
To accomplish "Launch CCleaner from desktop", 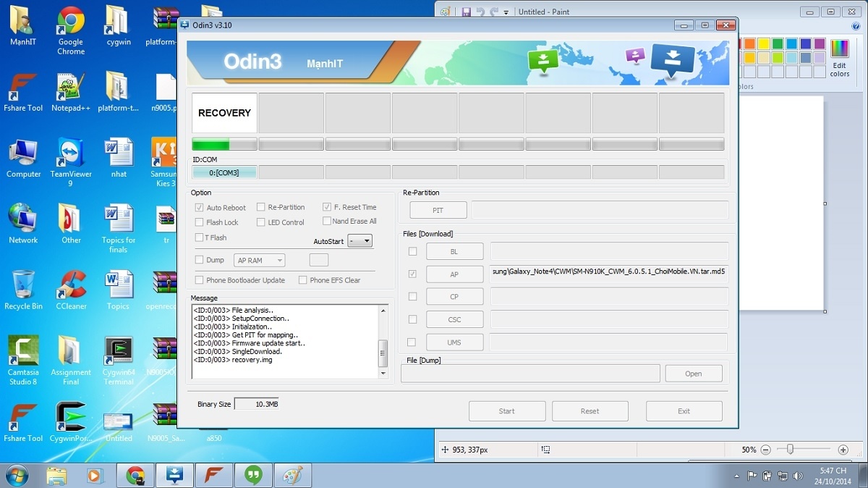I will [71, 290].
